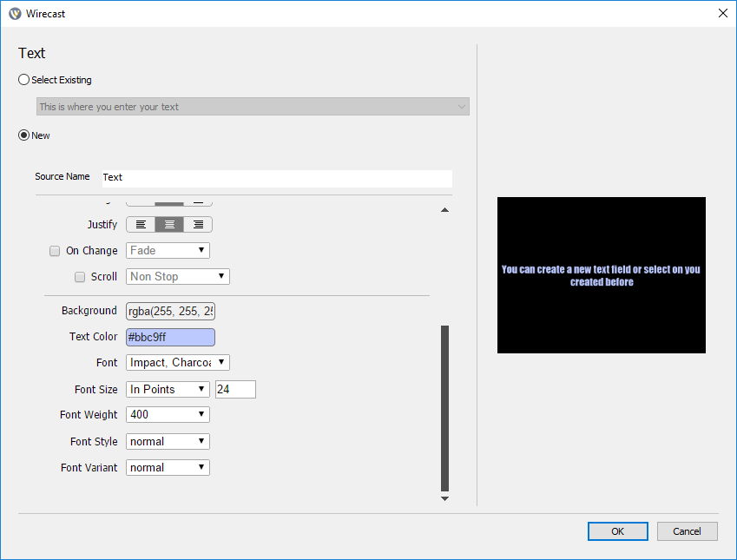Select the New radio button
This screenshot has height=560, width=737.
pos(23,135)
